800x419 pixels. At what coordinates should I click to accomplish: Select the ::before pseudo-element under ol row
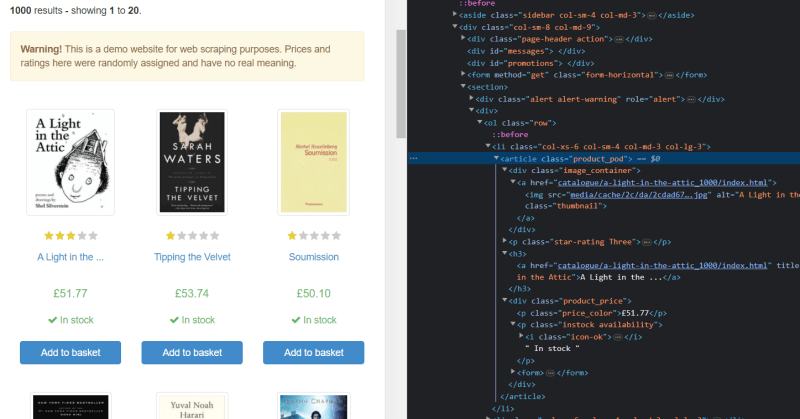[x=510, y=135]
